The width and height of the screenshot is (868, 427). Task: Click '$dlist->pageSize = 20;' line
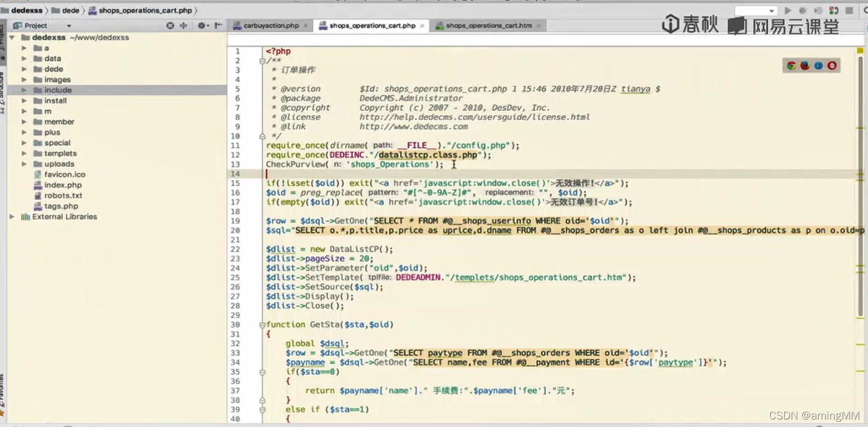[320, 259]
